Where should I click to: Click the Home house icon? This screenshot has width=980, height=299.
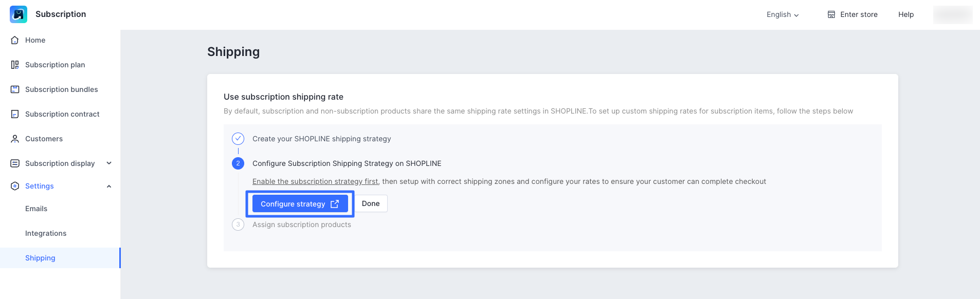[15, 40]
